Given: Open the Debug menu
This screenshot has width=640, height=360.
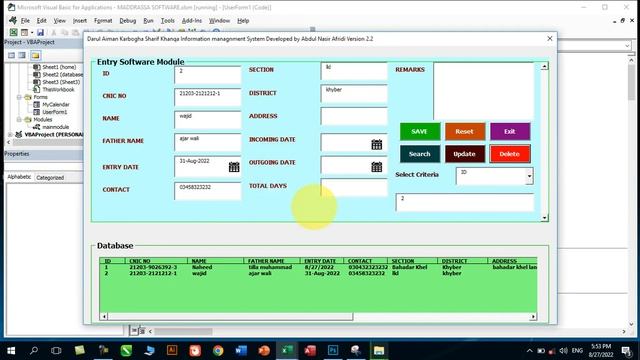Looking at the screenshot, I should [128, 20].
